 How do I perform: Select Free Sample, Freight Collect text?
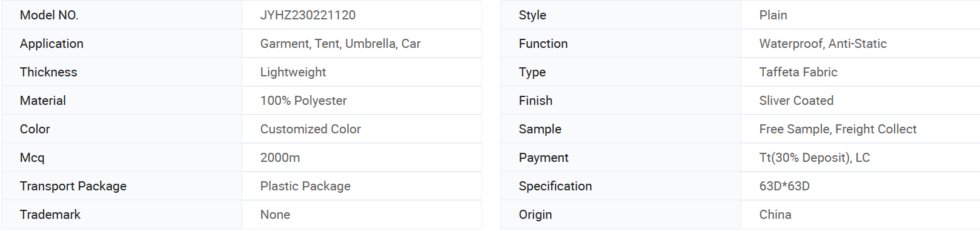[x=838, y=129]
